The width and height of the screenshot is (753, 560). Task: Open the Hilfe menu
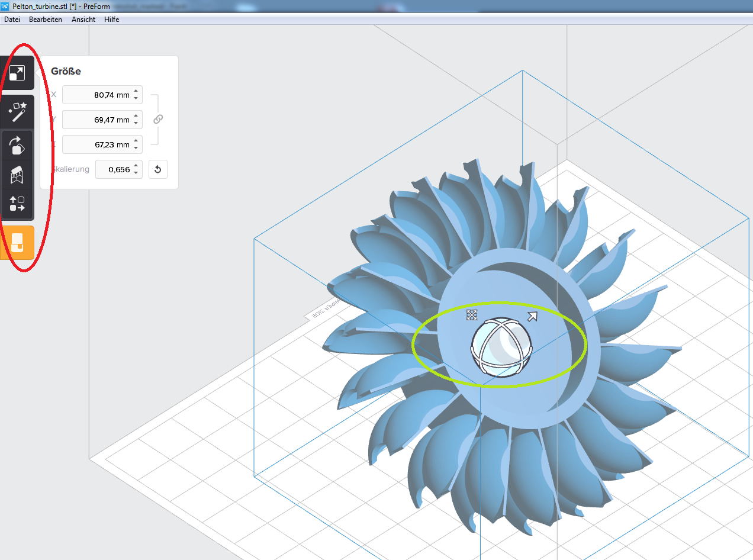tap(111, 20)
